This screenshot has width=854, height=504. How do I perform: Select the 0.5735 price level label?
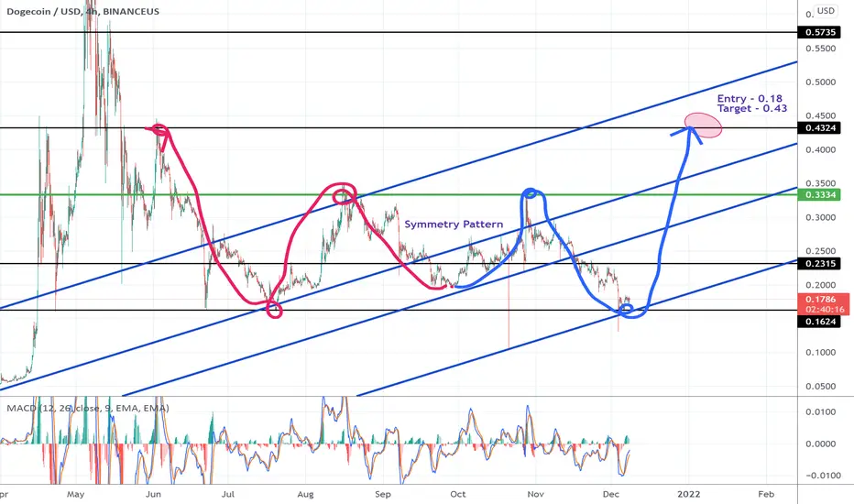820,32
